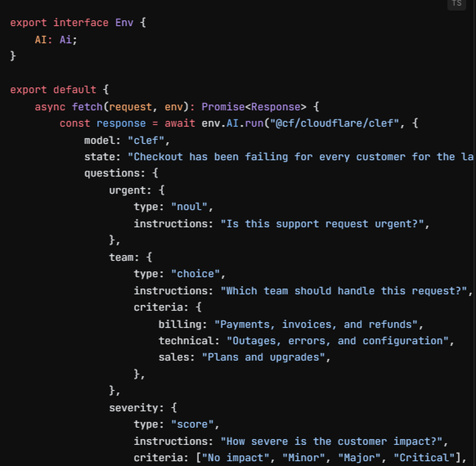Click the "Major" array entry

tap(359, 458)
